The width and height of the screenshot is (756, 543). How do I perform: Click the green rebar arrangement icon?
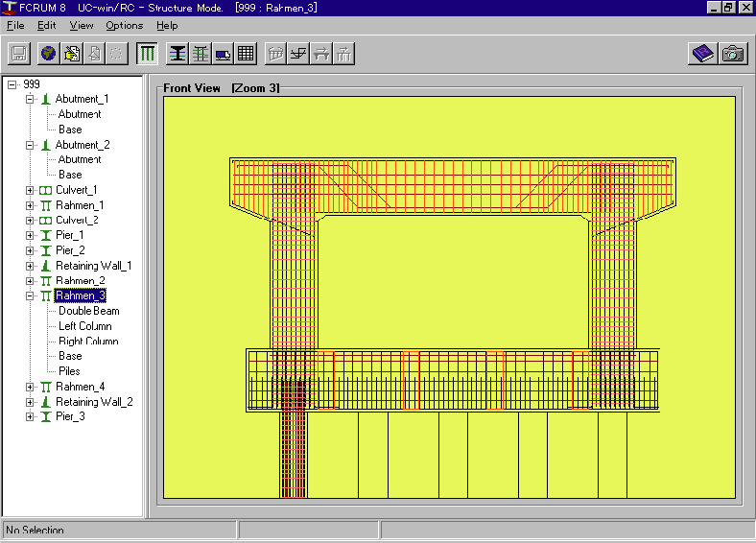pos(201,54)
